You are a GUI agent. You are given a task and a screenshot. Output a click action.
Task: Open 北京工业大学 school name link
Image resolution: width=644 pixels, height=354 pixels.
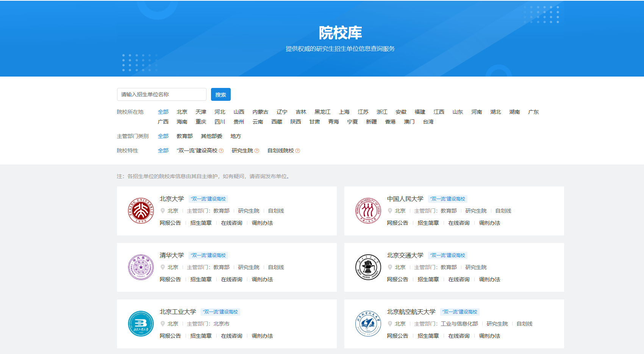[178, 312]
